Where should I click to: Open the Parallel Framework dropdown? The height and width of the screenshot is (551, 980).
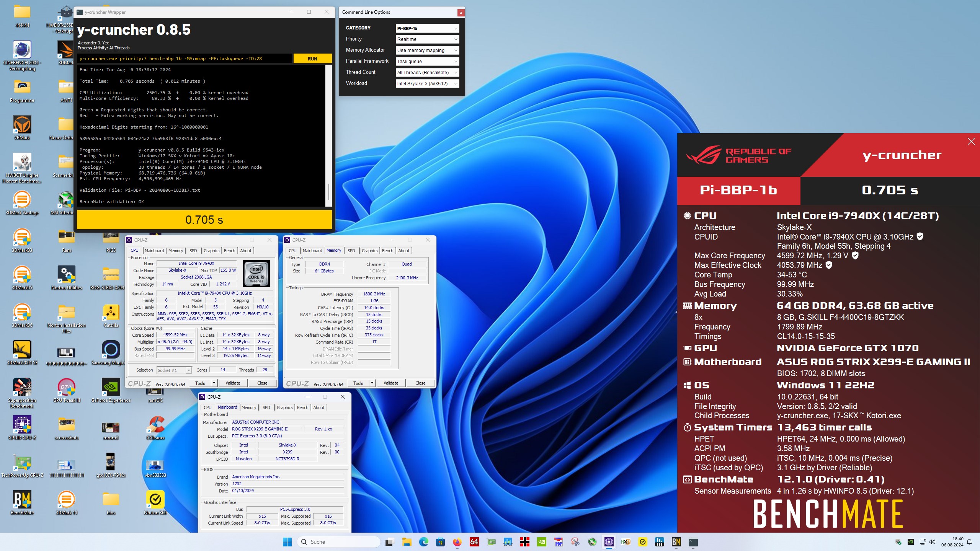427,62
